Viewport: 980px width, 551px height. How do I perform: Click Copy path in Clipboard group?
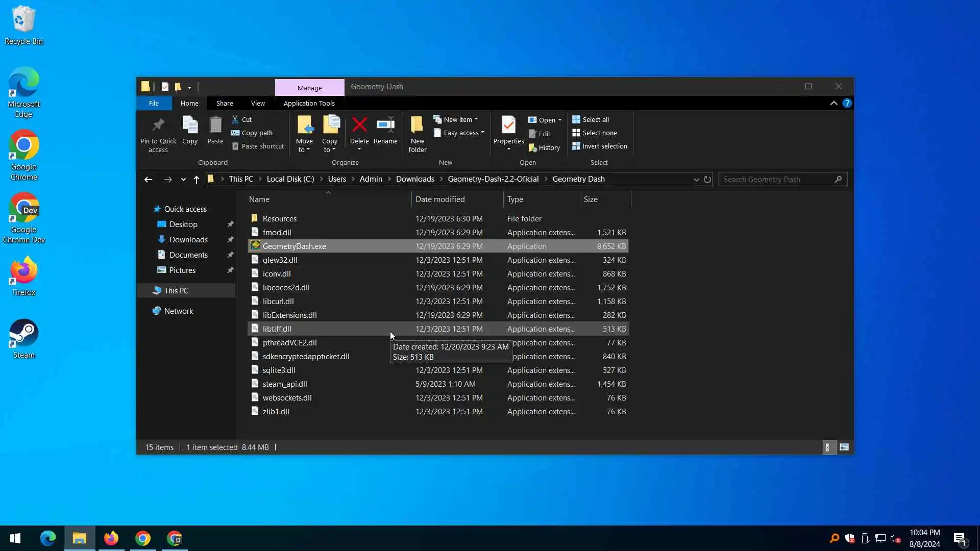[252, 133]
